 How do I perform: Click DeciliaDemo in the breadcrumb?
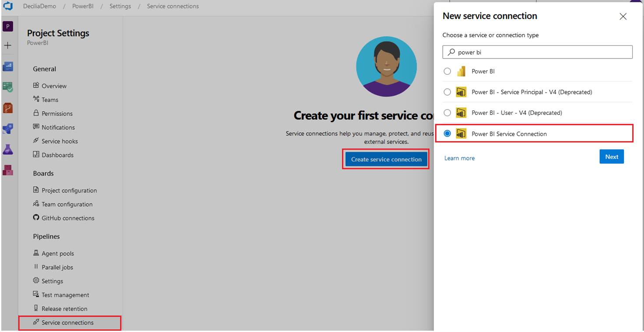click(40, 6)
